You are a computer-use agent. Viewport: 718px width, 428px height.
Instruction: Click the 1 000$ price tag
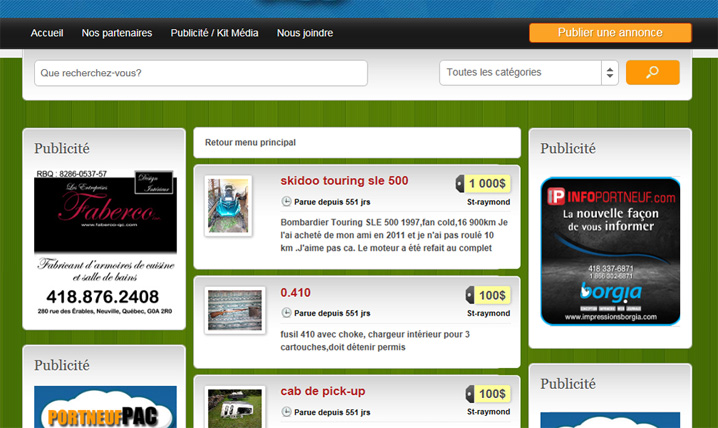(x=485, y=183)
